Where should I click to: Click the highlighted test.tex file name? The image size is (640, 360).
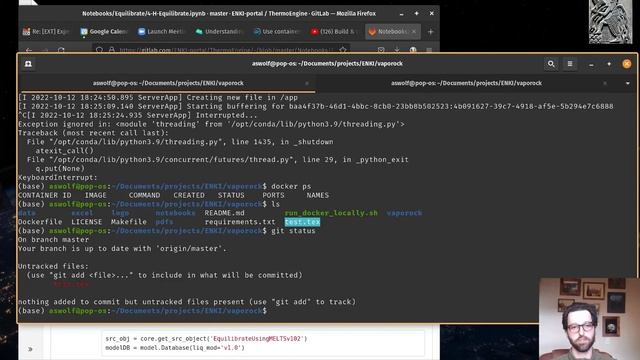302,222
